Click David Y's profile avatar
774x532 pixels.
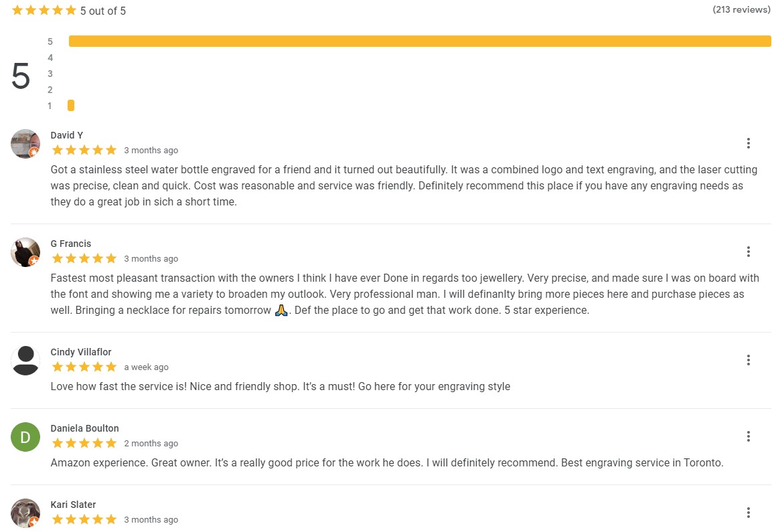25,144
